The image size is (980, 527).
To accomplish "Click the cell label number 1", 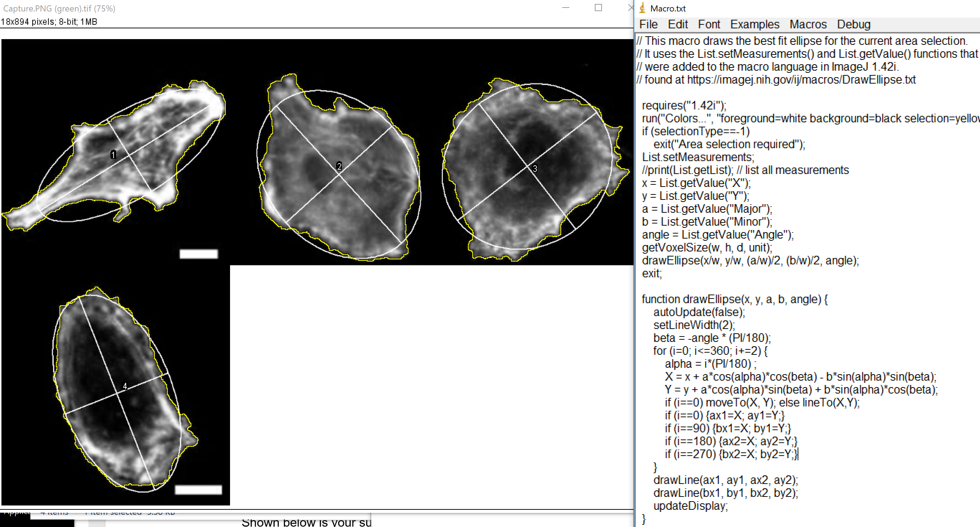I will pos(113,155).
